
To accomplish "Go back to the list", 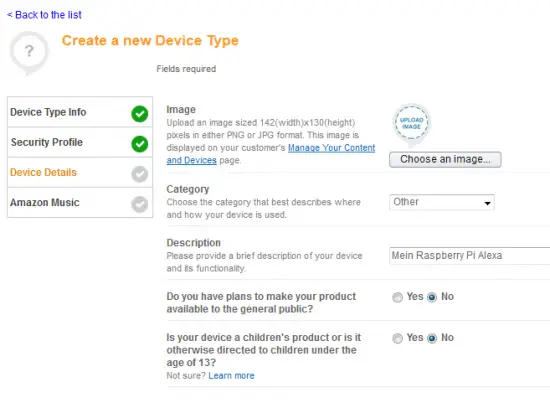I will pos(44,15).
